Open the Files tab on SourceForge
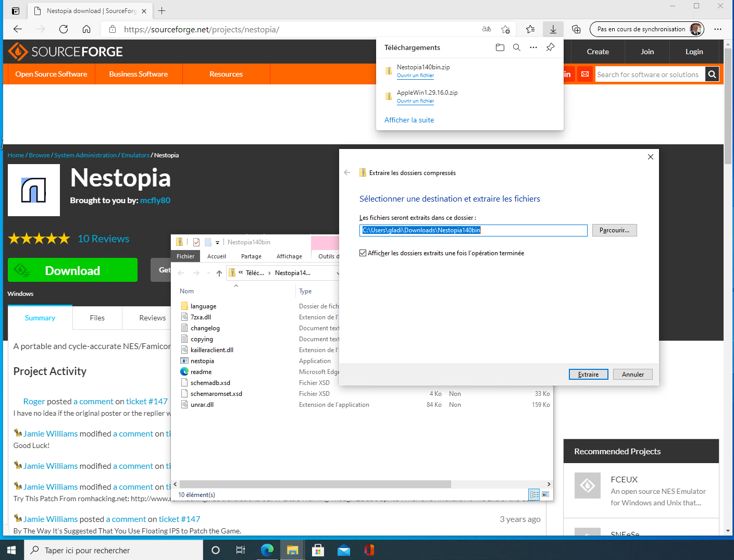Screen dimensions: 734x560 pyautogui.click(x=97, y=318)
